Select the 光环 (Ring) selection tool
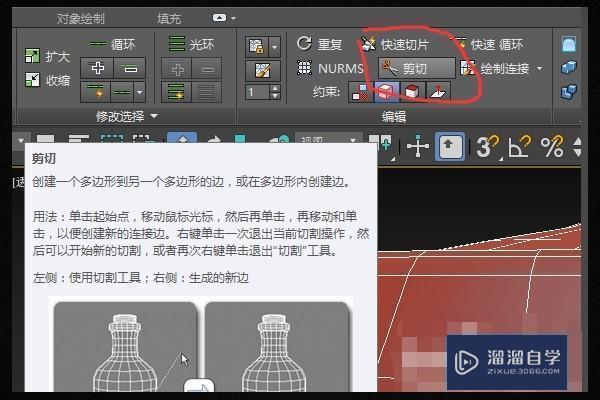600x400 pixels. point(191,44)
